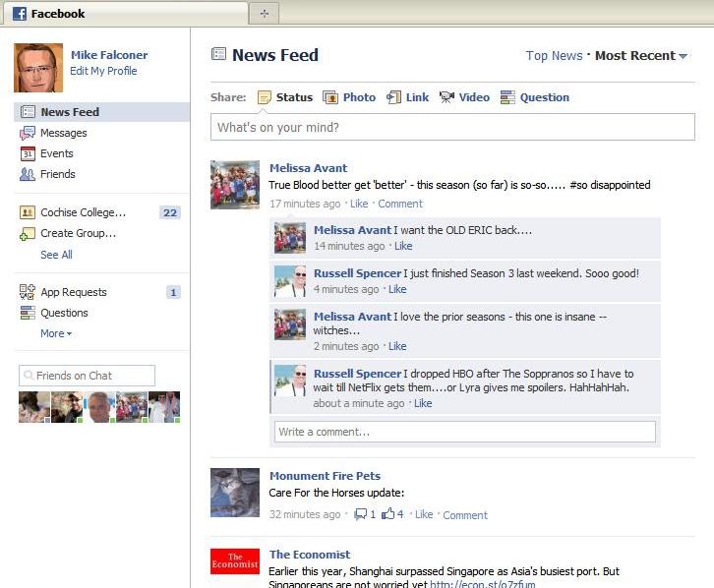Like Melissa Avant's True Blood post

(x=359, y=204)
